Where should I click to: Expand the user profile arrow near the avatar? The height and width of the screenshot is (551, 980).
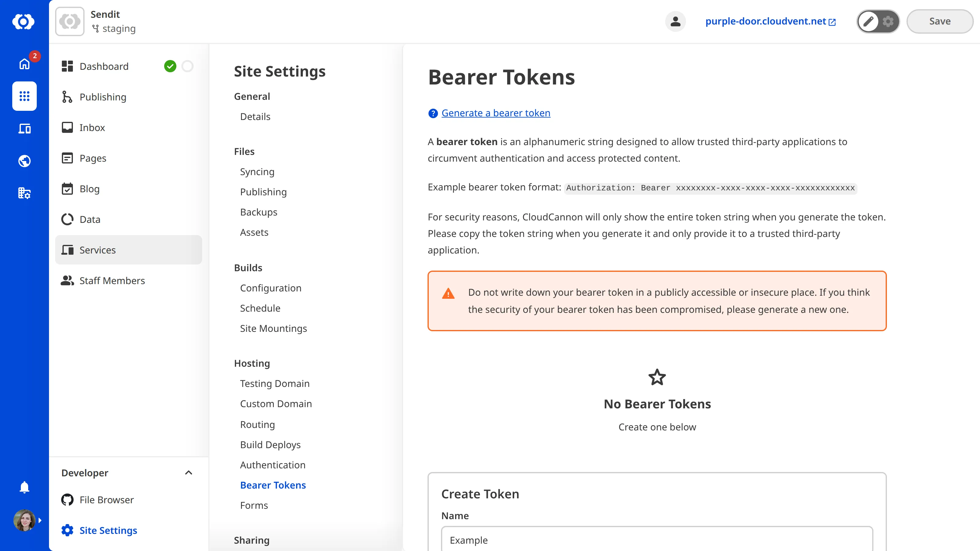(40, 520)
